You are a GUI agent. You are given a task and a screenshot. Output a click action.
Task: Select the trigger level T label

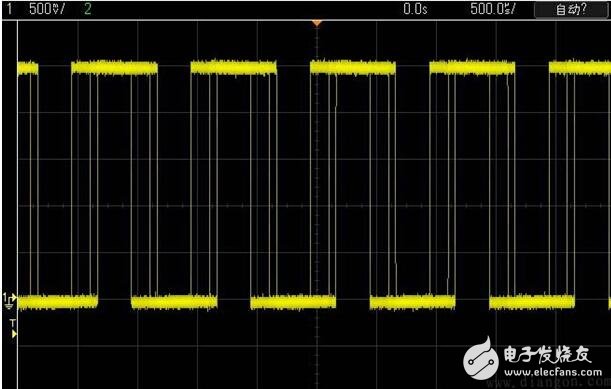pos(13,323)
